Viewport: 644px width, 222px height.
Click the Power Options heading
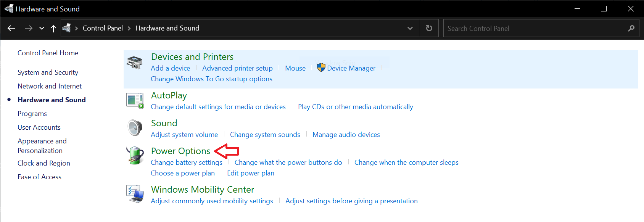(180, 151)
